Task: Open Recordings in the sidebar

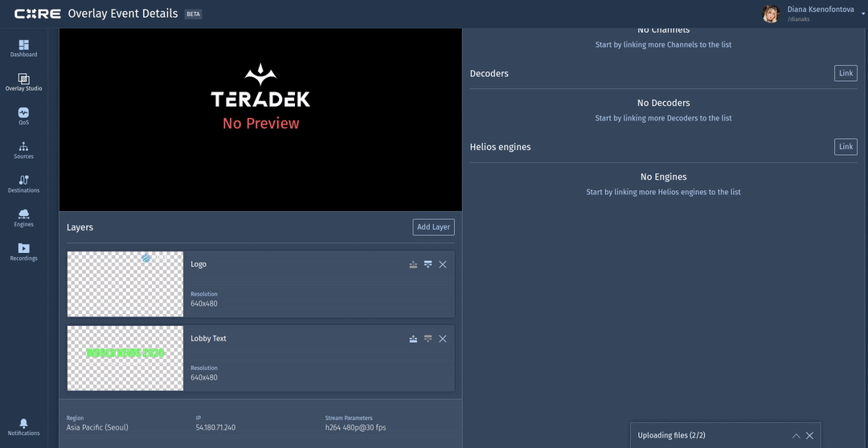Action: click(x=23, y=252)
